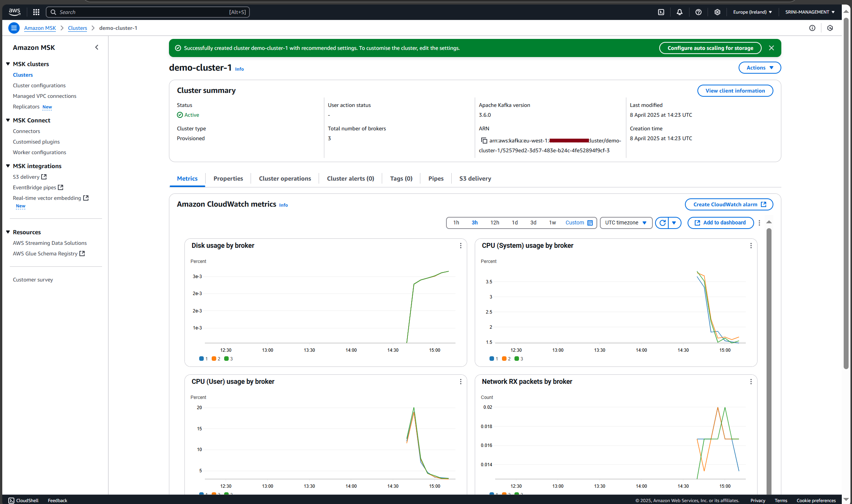
Task: Open the SRINI-MANAGEMENT account menu
Action: (x=810, y=12)
